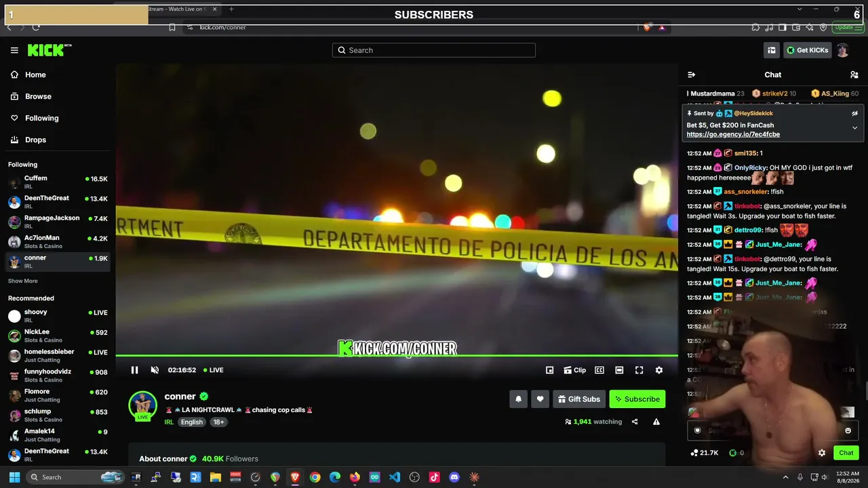Click the browser address bar URL

tap(222, 27)
